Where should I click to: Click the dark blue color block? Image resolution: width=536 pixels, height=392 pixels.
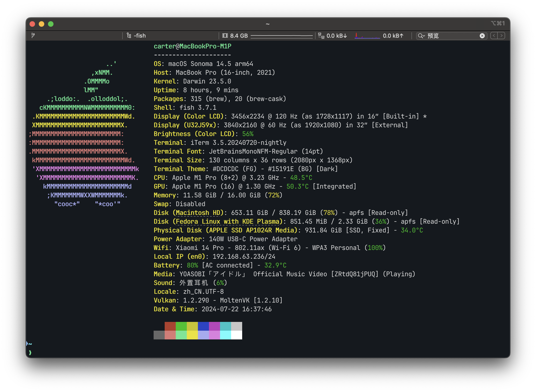click(x=203, y=327)
